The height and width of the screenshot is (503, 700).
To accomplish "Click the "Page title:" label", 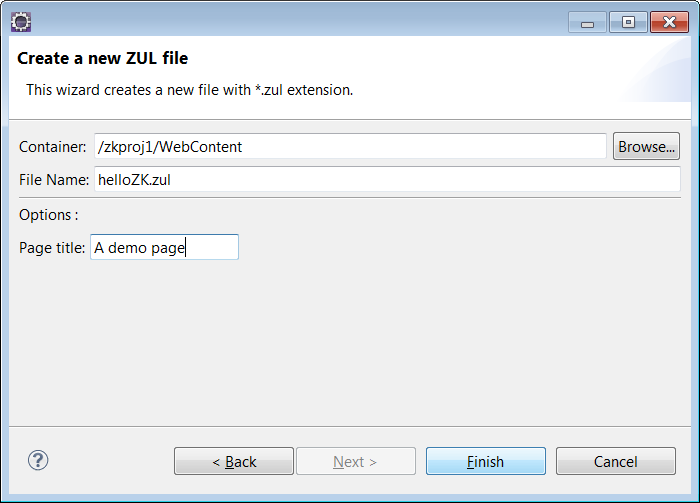I will (x=52, y=248).
